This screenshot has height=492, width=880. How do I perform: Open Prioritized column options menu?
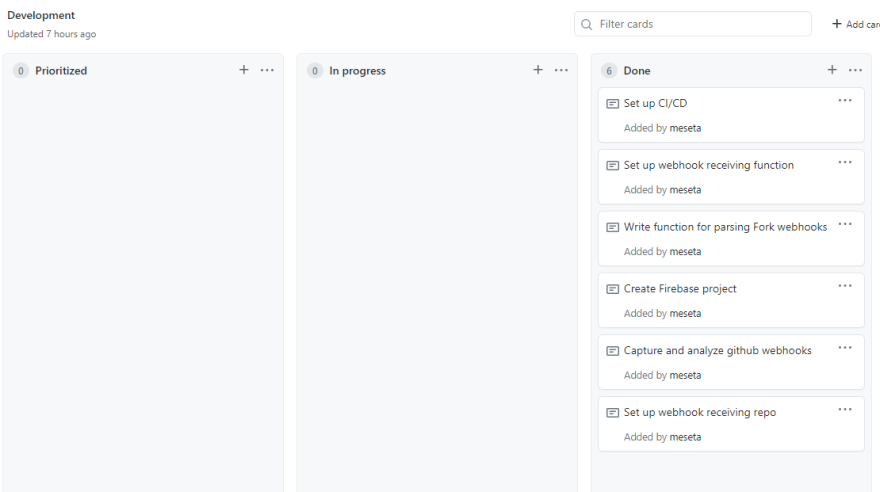coord(267,70)
